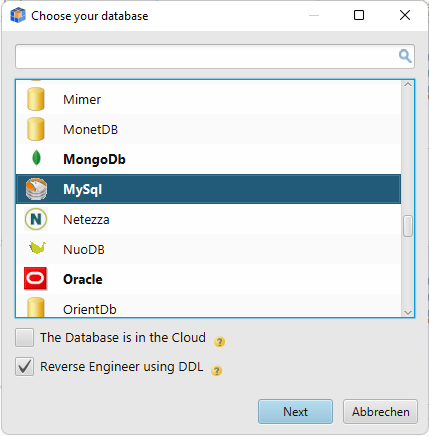This screenshot has height=436, width=429.
Task: Enable The Database is in the Cloud
Action: point(24,337)
